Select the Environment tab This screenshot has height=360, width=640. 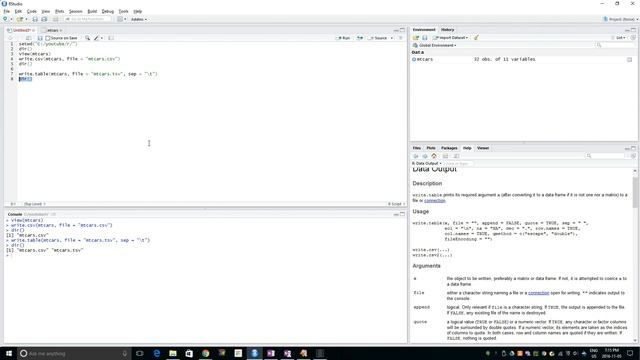[424, 30]
